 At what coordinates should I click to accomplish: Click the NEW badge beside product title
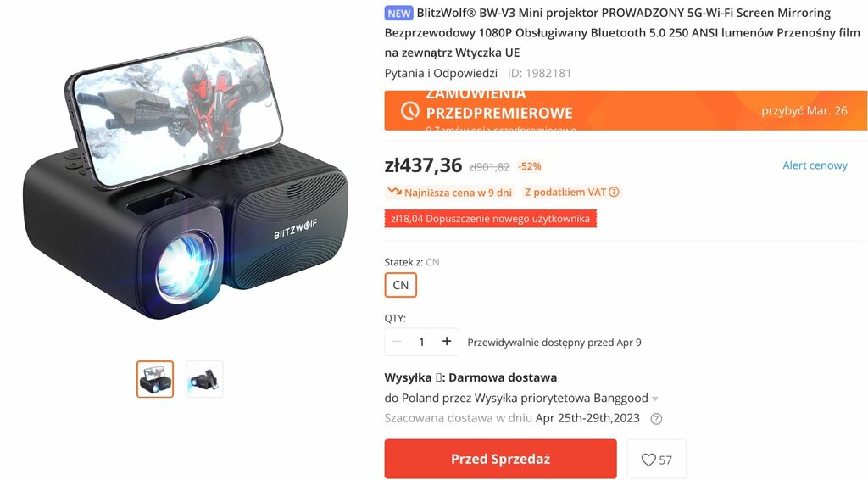pyautogui.click(x=398, y=14)
